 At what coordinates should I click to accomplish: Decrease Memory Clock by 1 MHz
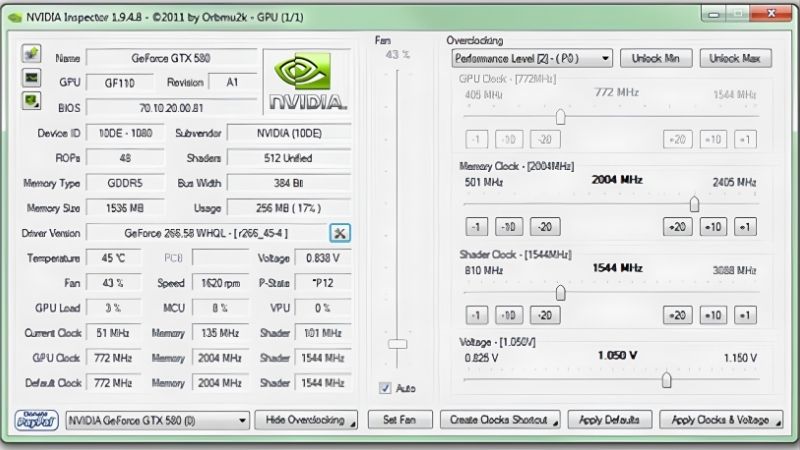(477, 227)
